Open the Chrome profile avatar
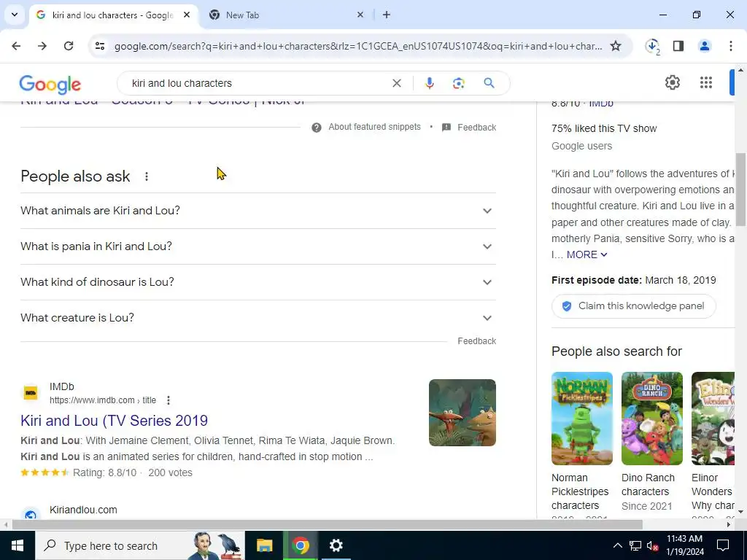 (705, 46)
